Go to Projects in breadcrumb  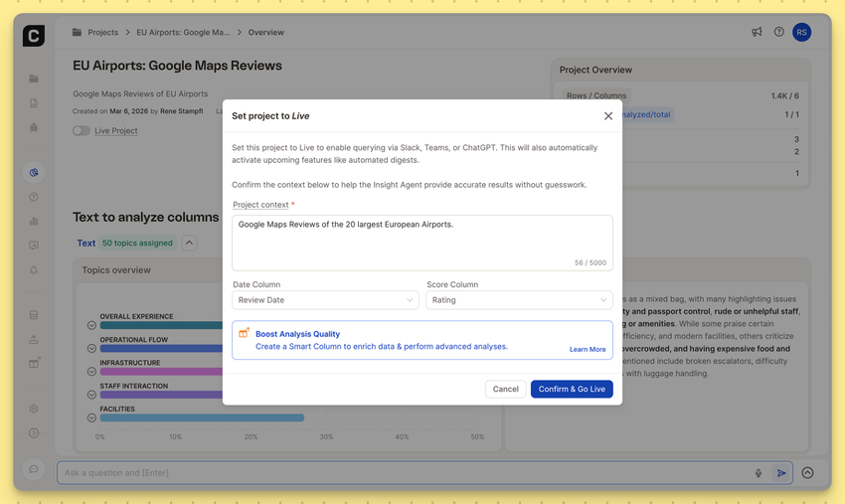point(102,33)
